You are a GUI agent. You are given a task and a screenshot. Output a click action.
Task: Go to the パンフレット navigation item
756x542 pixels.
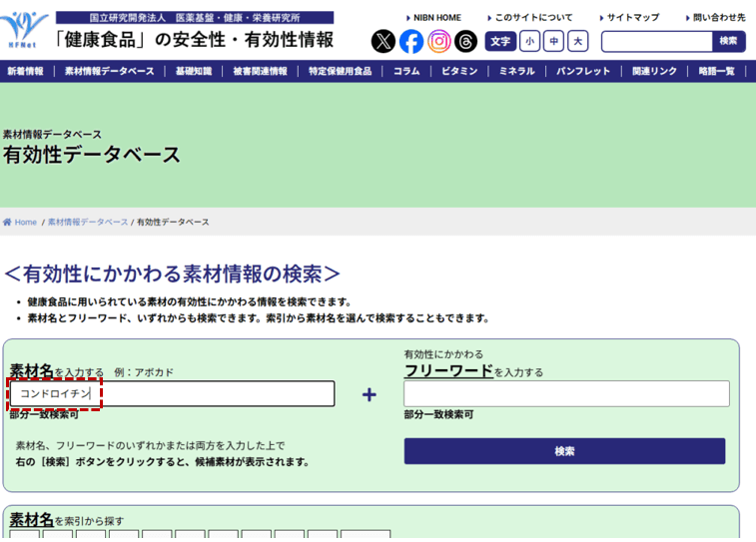click(x=583, y=72)
